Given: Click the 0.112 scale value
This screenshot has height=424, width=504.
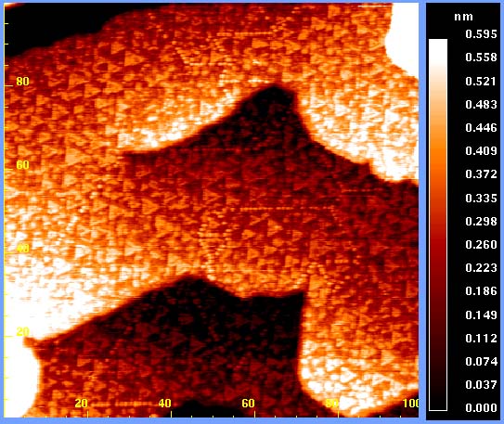Looking at the screenshot, I should pos(481,339).
